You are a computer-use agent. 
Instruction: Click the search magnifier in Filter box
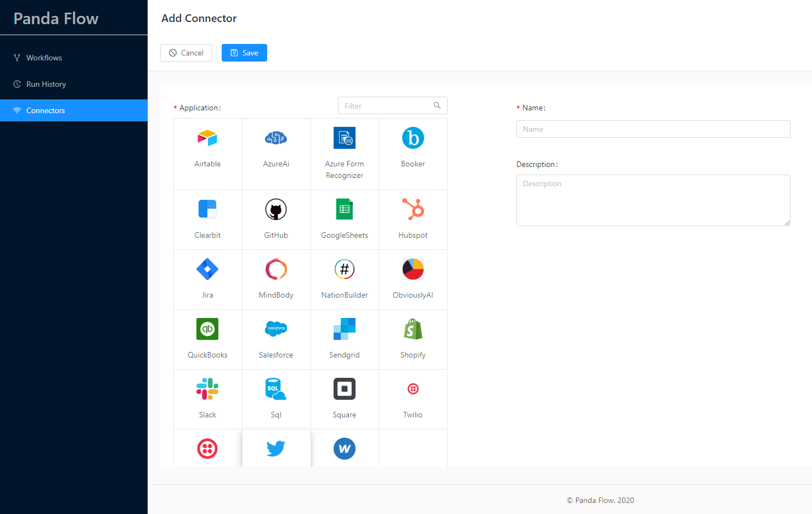pos(437,105)
